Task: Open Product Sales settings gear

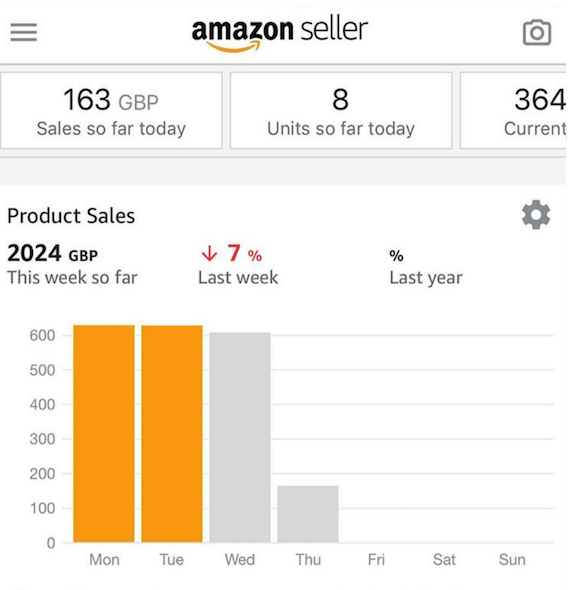Action: pyautogui.click(x=536, y=215)
